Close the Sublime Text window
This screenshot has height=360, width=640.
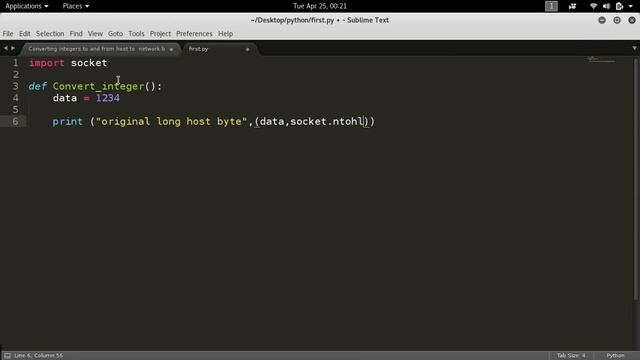pyautogui.click(x=632, y=20)
